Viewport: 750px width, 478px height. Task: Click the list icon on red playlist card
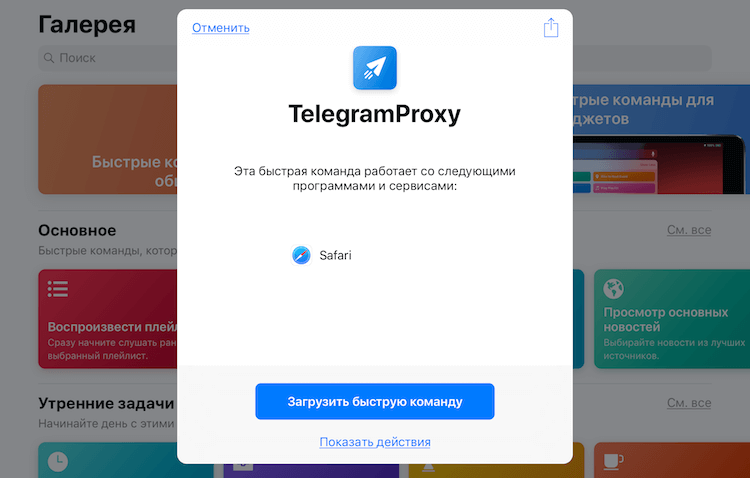click(x=57, y=289)
